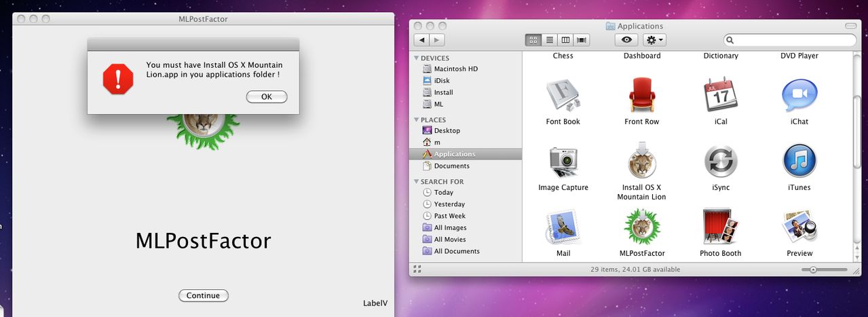This screenshot has height=317, width=868.
Task: Click the Applications folder title icon
Action: tap(610, 26)
